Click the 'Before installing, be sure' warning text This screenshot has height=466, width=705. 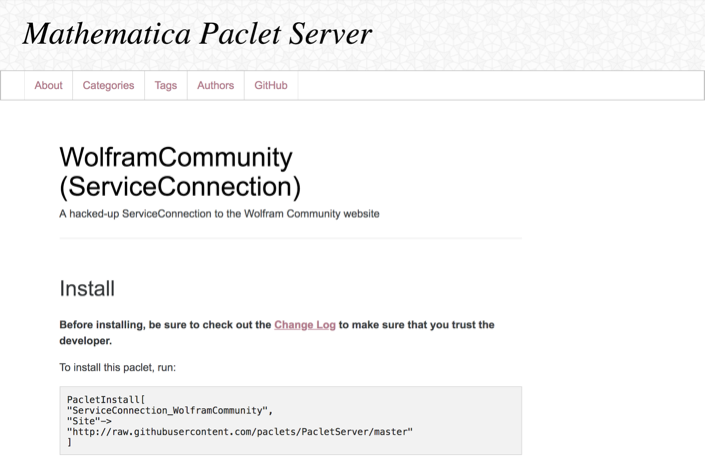click(x=277, y=332)
